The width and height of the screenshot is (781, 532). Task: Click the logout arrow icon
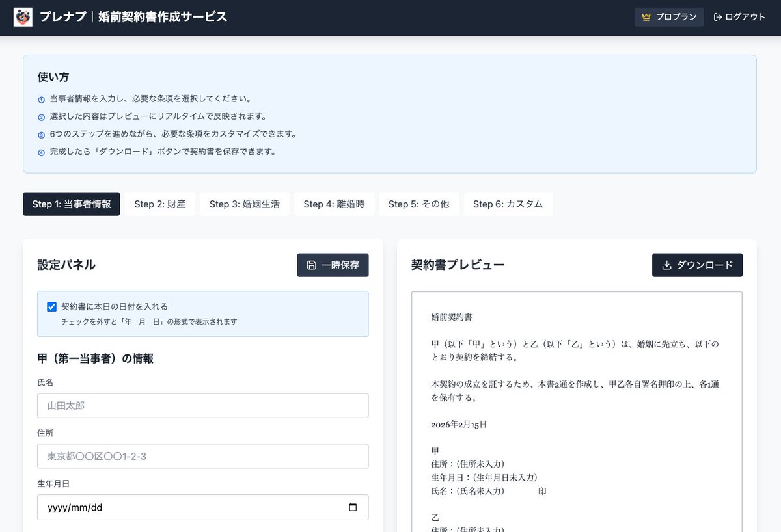coord(718,17)
